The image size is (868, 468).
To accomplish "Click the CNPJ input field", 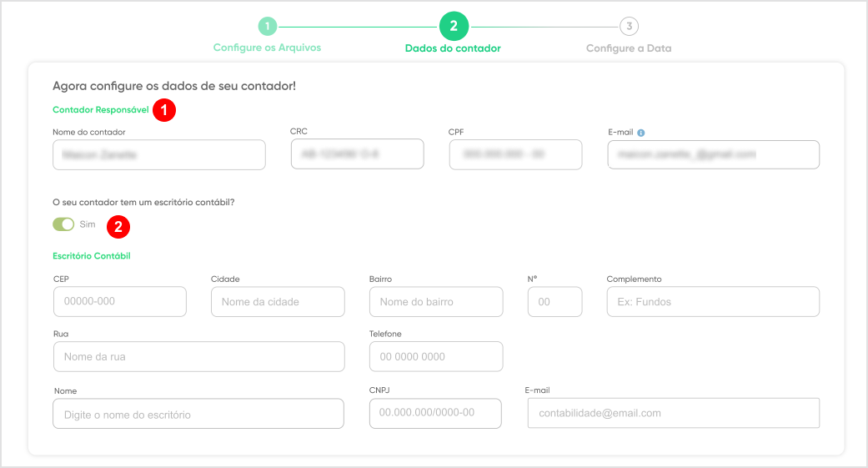I will pyautogui.click(x=435, y=413).
